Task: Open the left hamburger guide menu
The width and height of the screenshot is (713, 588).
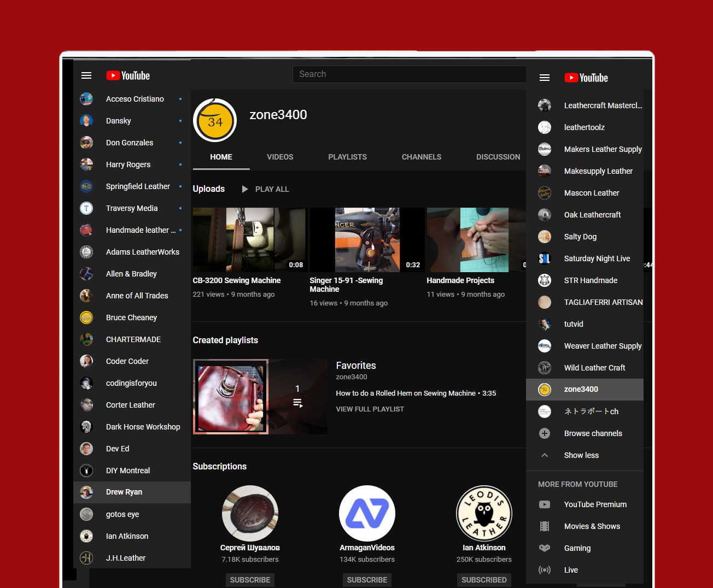Action: (86, 75)
